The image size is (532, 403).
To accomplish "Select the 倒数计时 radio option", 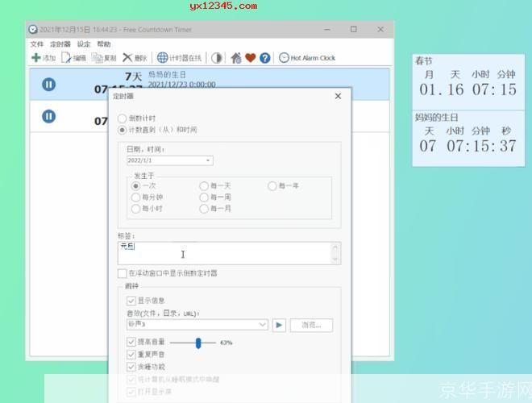I will click(x=123, y=118).
